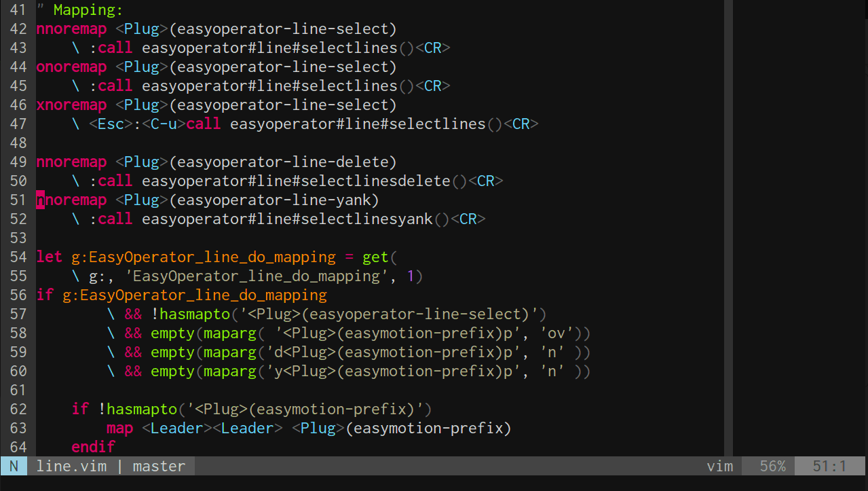Click 'let' keyword on line 54
This screenshot has width=868, height=491.
coord(49,257)
